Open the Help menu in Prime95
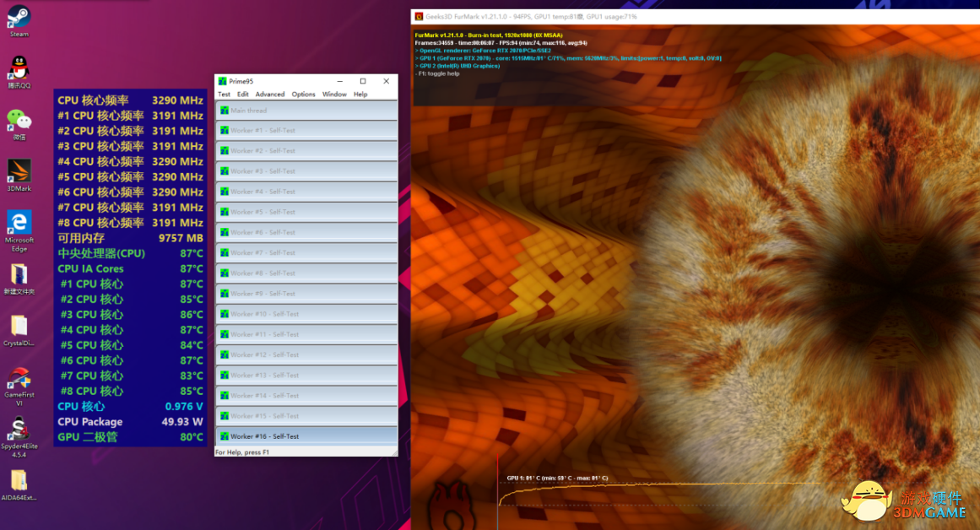The image size is (980, 530). click(360, 95)
